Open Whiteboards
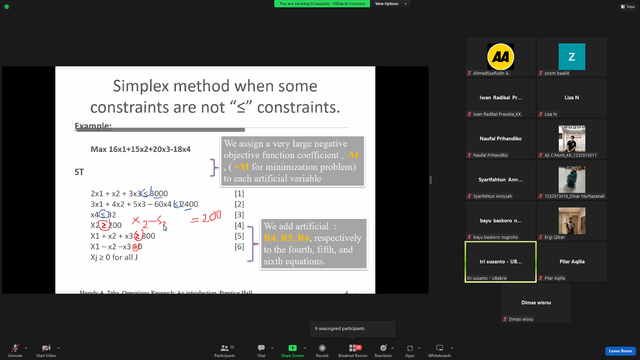The width and height of the screenshot is (640, 360). (440, 350)
